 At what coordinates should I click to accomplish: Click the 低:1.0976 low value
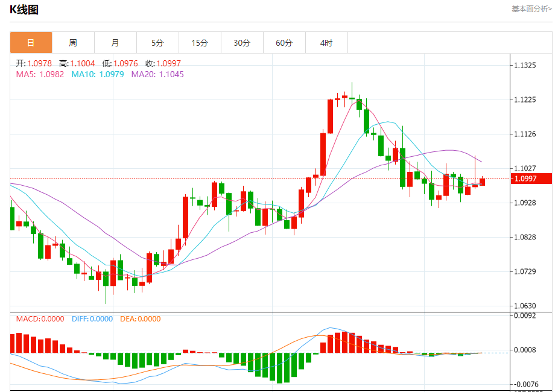point(120,63)
